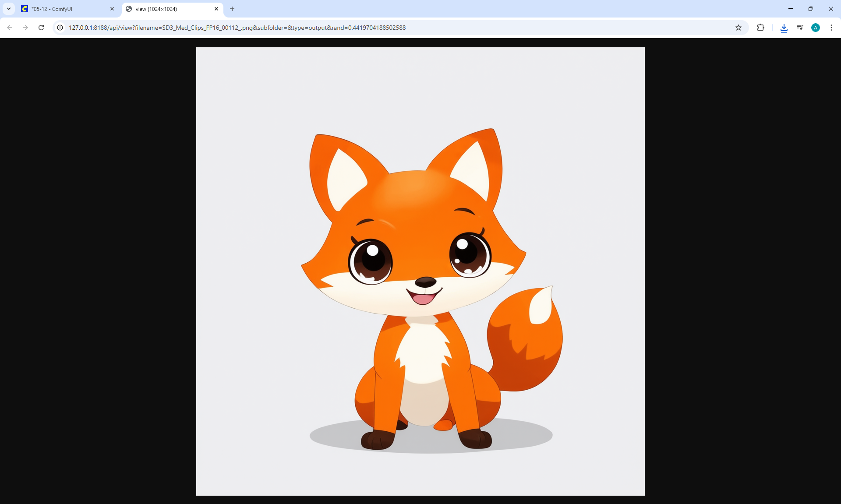Open the Extensions puzzle icon
841x504 pixels.
(x=760, y=28)
